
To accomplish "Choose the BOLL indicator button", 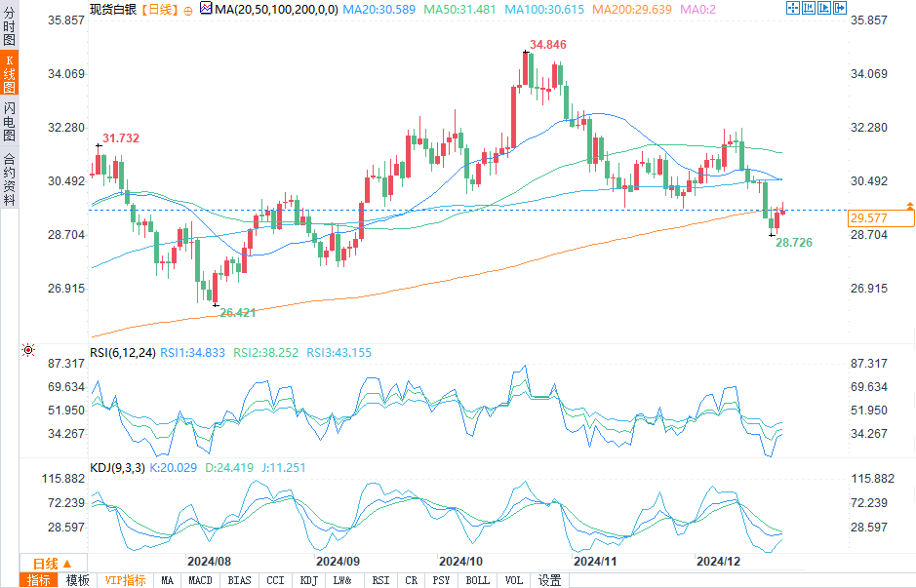I will click(477, 580).
